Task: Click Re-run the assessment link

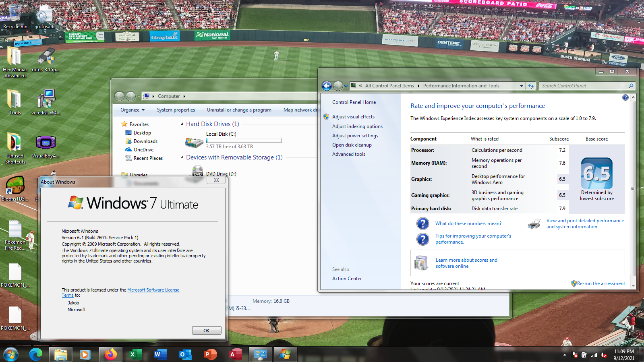Action: click(601, 283)
